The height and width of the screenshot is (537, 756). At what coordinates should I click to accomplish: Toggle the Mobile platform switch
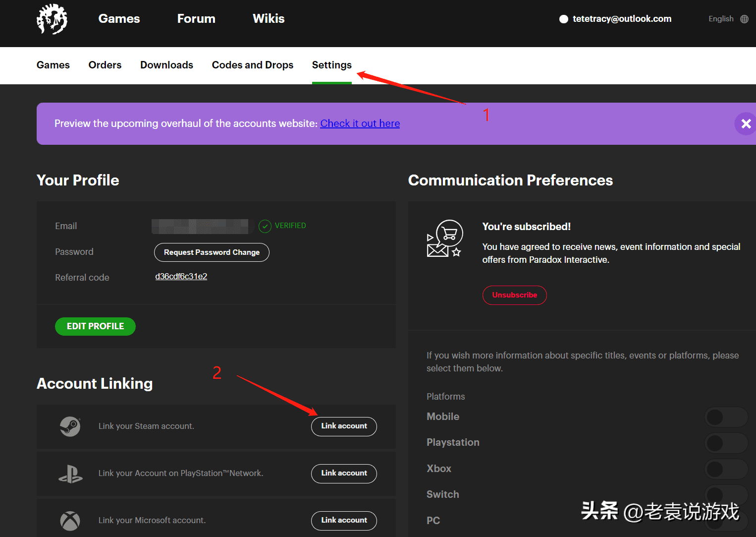[726, 417]
